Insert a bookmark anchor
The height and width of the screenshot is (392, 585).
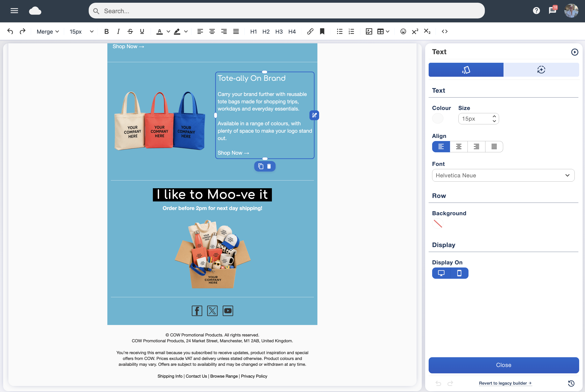(x=322, y=31)
